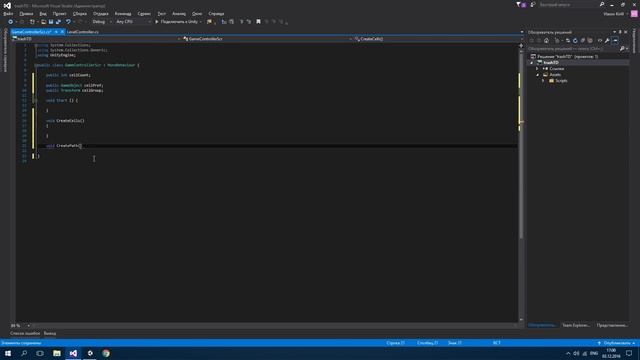Open the Any CPU platform dropdown

[x=133, y=22]
